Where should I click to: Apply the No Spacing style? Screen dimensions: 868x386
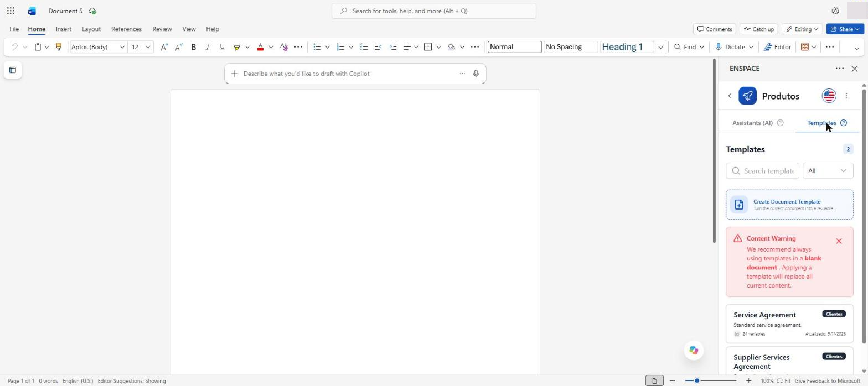570,47
